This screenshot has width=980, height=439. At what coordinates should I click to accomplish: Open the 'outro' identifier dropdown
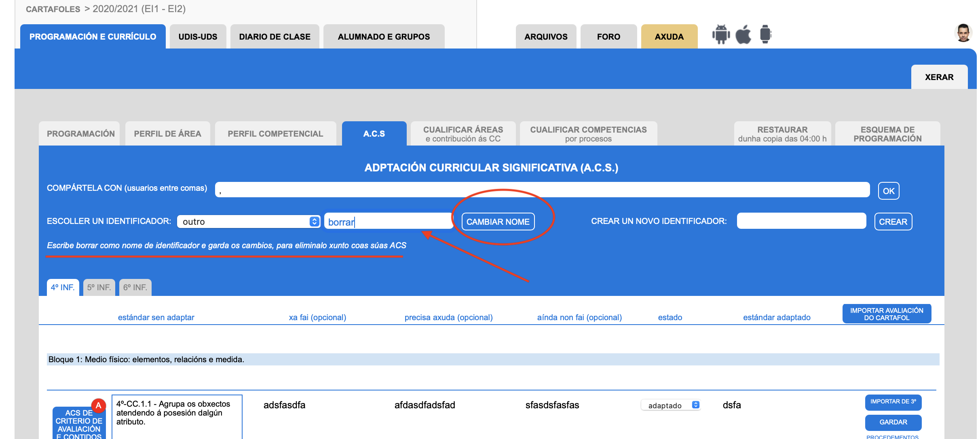[x=249, y=222]
